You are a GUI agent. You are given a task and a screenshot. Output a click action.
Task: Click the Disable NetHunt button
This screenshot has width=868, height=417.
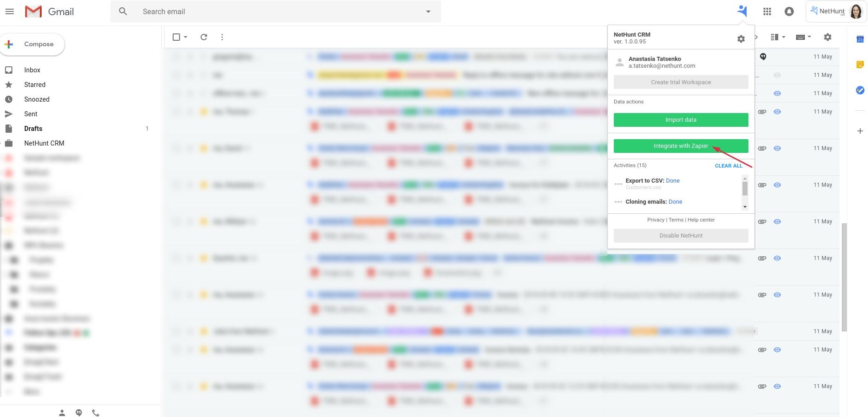click(681, 235)
